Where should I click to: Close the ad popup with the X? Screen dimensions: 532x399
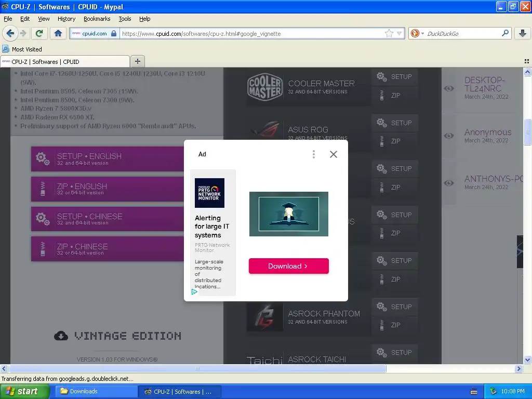click(334, 154)
